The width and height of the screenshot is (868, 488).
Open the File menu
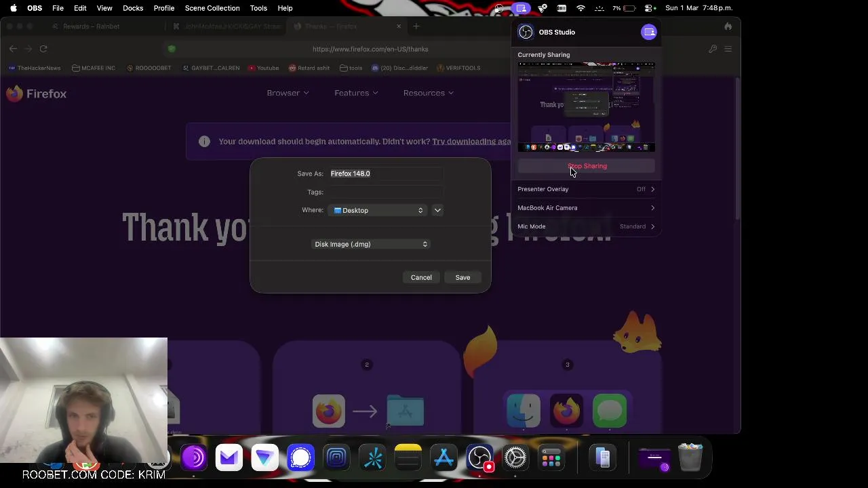pyautogui.click(x=58, y=8)
